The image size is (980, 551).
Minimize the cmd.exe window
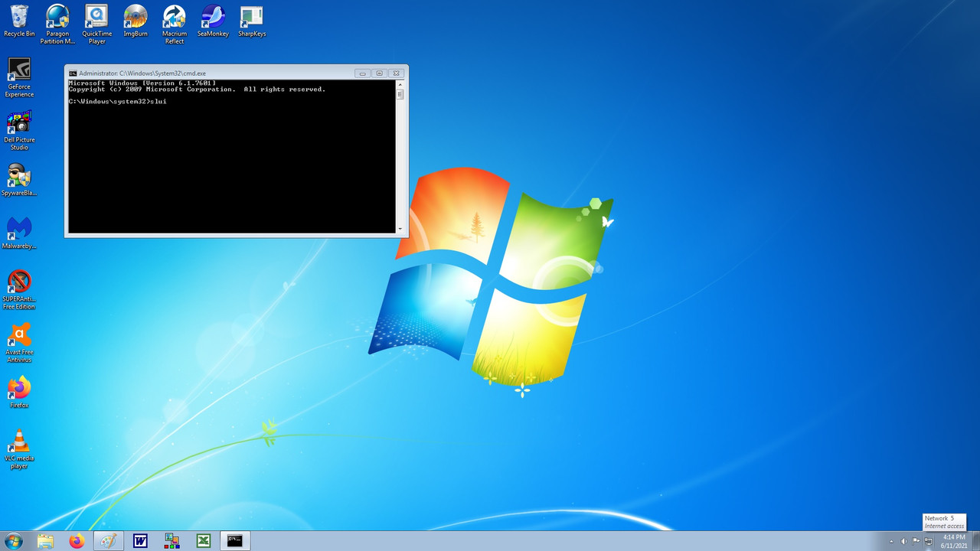(x=362, y=73)
